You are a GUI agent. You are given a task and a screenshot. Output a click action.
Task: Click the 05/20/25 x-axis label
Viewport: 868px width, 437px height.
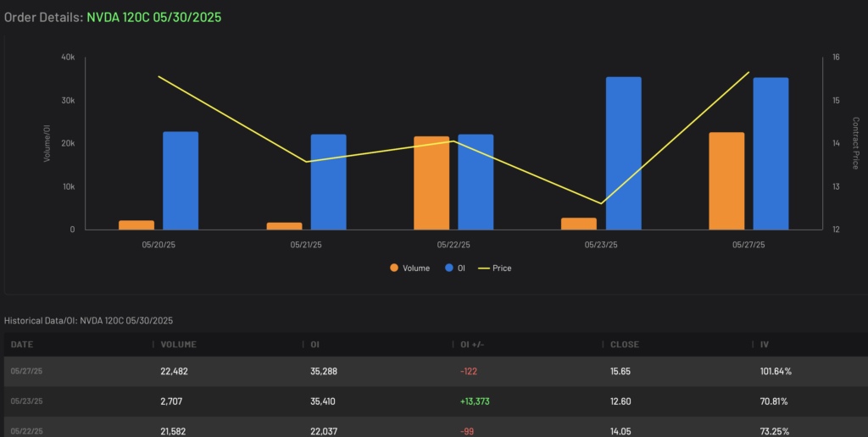159,245
